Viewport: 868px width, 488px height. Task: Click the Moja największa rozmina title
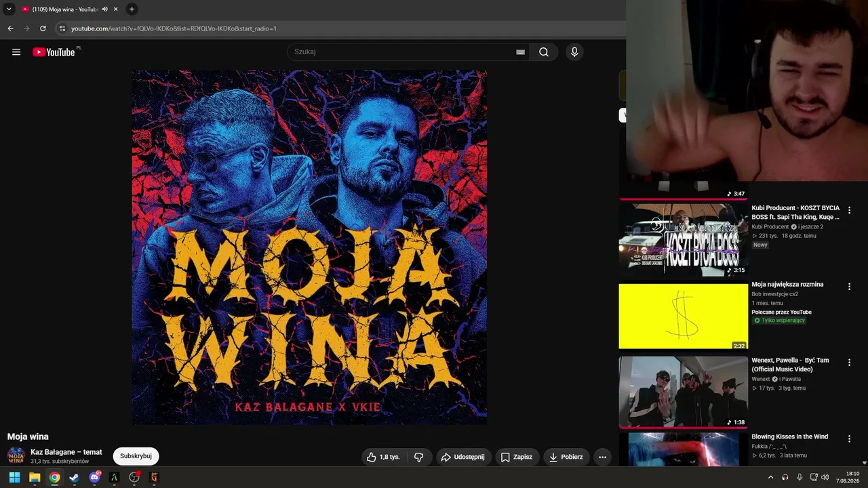(787, 284)
